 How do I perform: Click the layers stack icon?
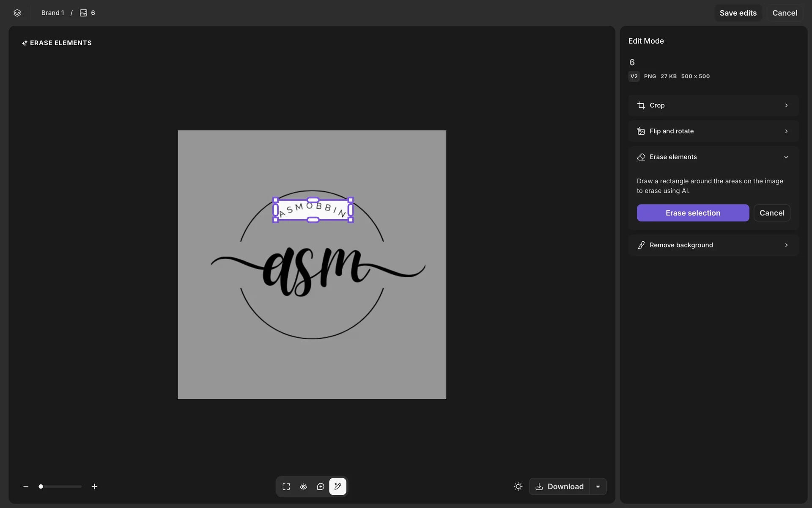(x=17, y=13)
